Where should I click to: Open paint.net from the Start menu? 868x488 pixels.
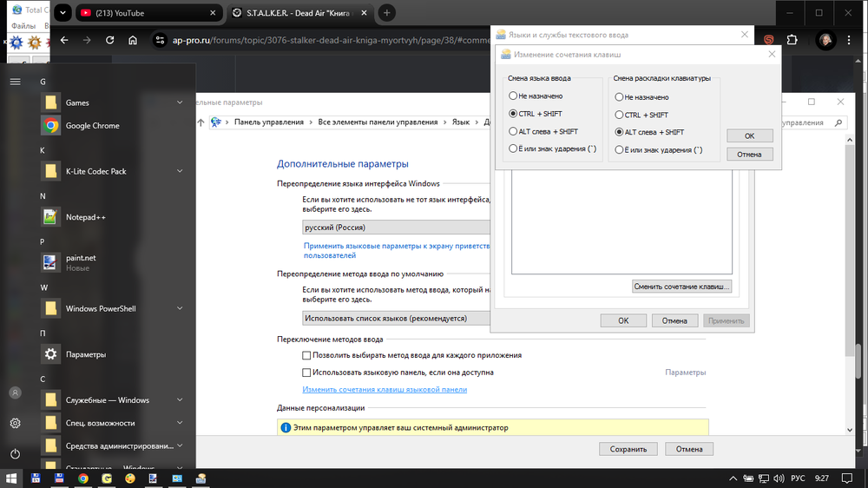tap(80, 258)
